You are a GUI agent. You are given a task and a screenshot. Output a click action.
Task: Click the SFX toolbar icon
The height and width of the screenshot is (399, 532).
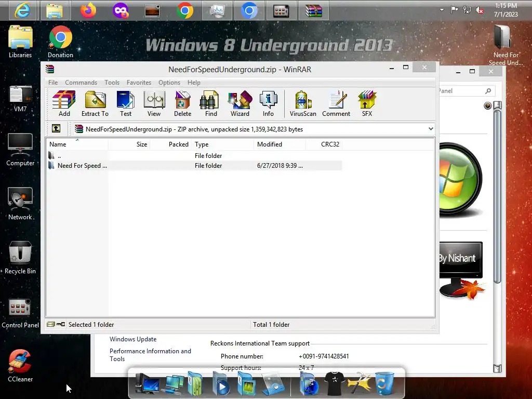coord(367,104)
